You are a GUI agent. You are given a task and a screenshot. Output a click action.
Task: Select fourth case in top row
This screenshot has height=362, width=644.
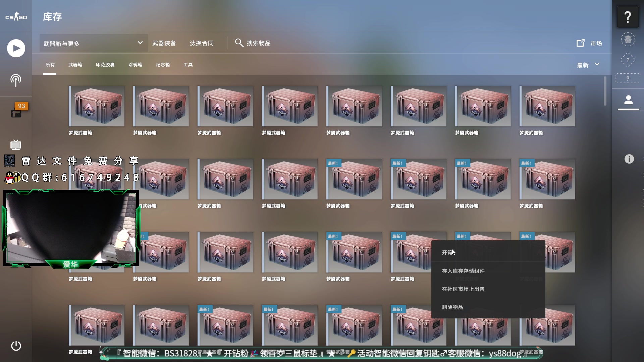(x=290, y=106)
